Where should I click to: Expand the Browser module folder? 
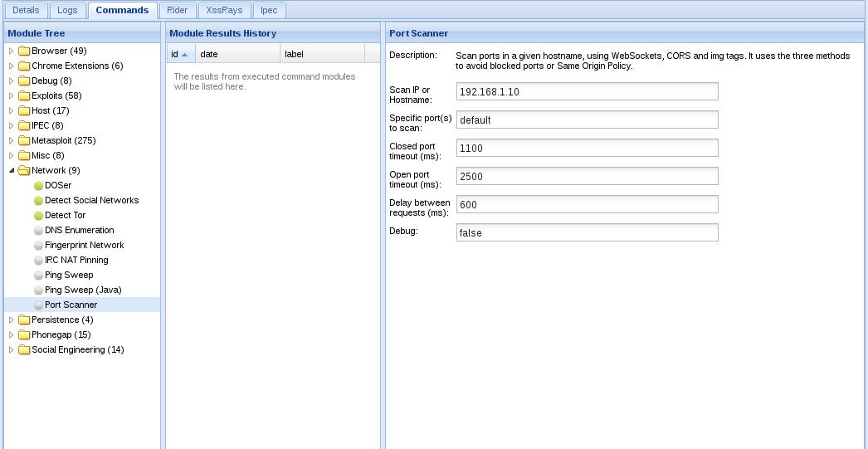pyautogui.click(x=11, y=51)
